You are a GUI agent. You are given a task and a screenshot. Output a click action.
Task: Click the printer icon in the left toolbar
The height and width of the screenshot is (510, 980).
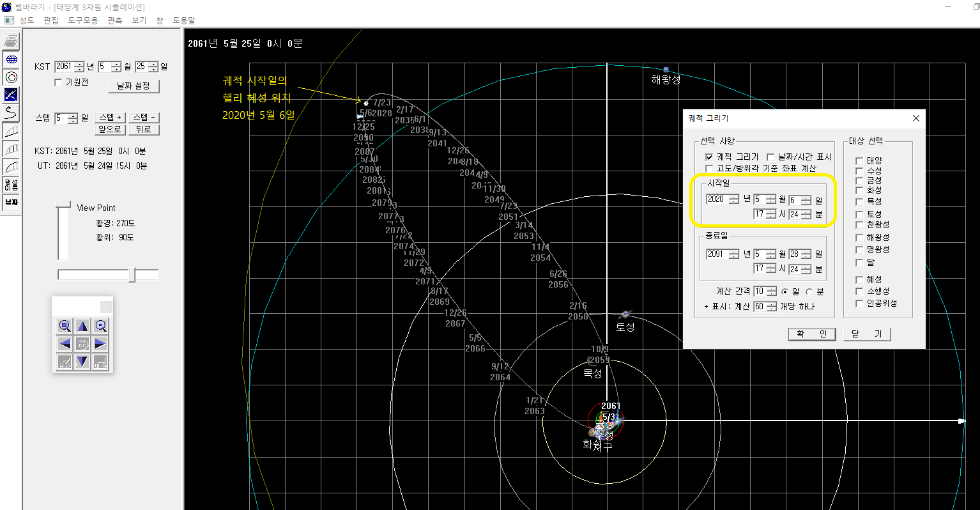pos(11,42)
